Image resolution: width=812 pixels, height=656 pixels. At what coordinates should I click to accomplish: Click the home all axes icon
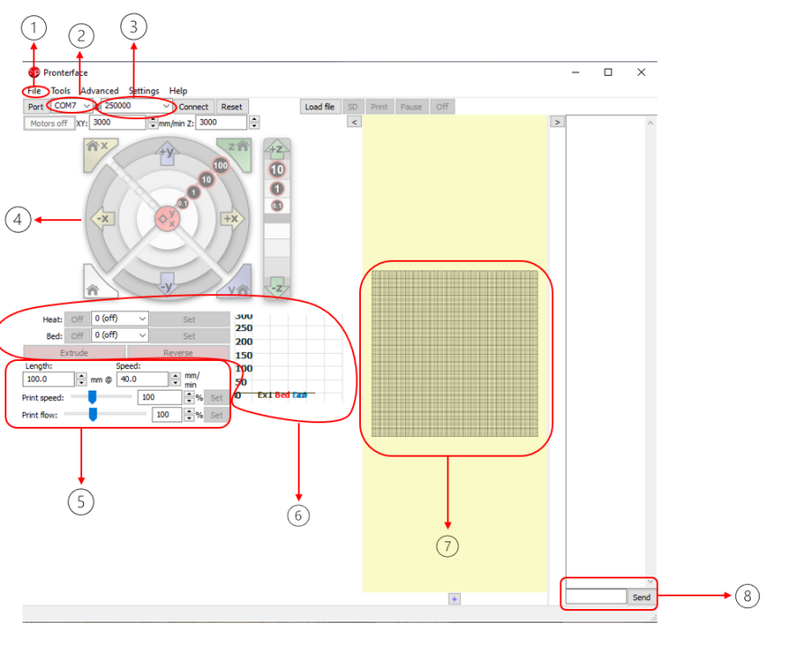pos(95,287)
